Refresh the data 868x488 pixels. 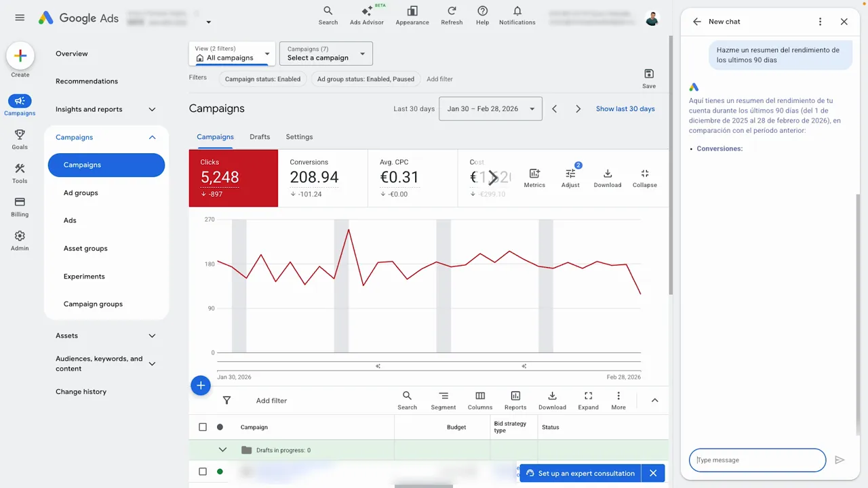pos(452,15)
